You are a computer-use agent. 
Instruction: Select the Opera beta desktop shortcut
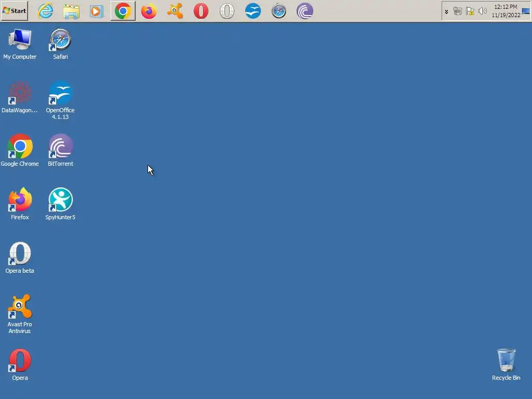pyautogui.click(x=20, y=258)
